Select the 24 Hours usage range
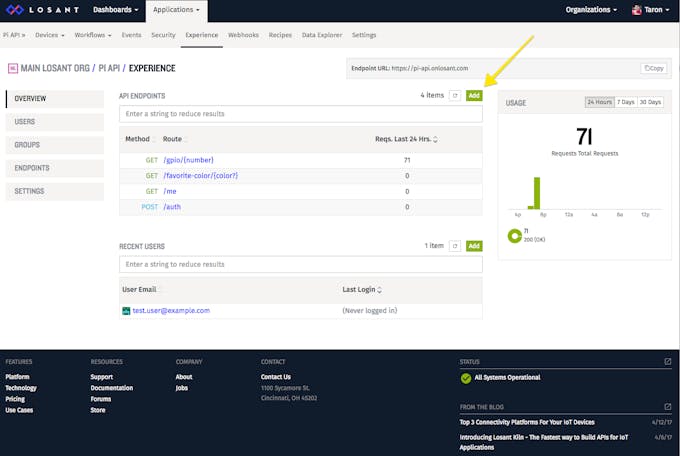This screenshot has height=456, width=680. click(600, 102)
